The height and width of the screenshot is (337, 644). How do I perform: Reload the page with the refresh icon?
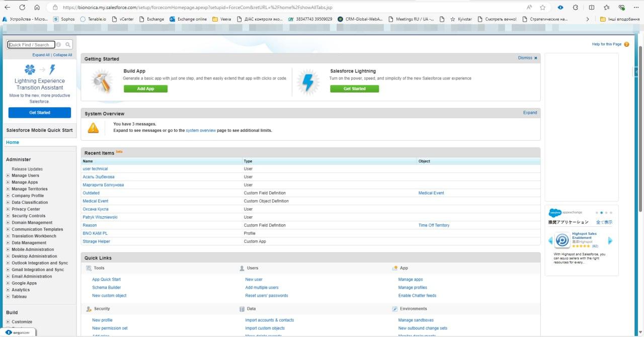[x=22, y=8]
